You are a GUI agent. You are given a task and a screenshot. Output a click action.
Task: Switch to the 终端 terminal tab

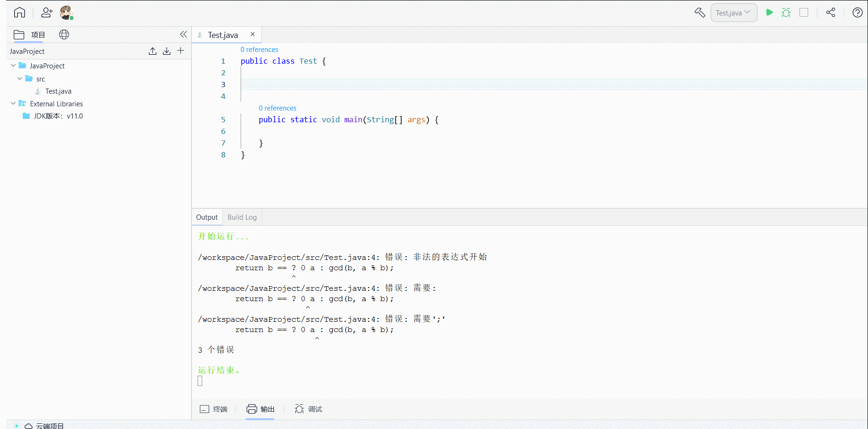(213, 409)
